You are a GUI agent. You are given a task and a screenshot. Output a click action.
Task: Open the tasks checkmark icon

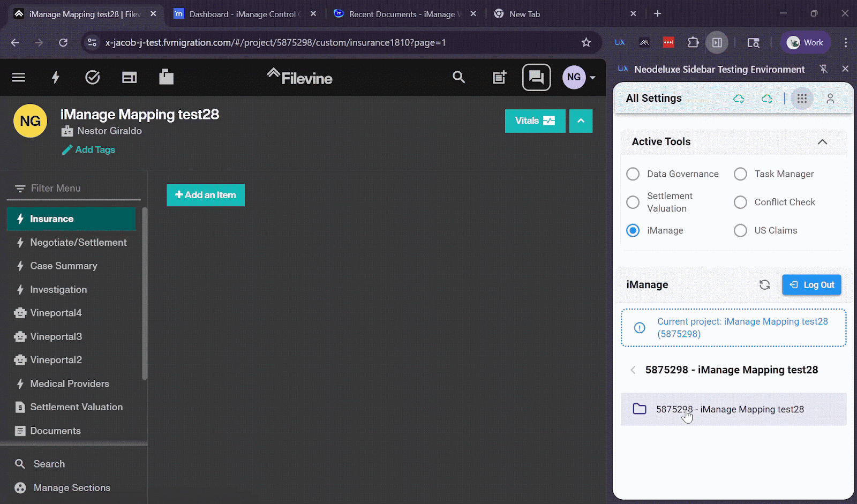(x=93, y=78)
